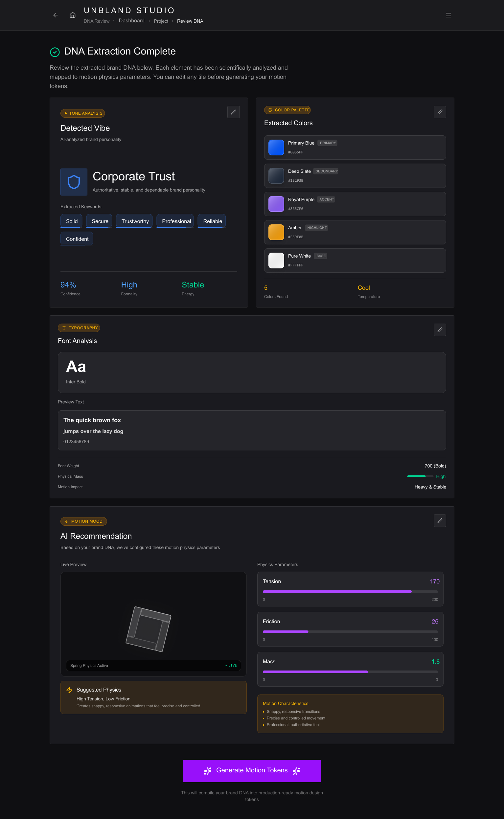Open the home icon in the header
504x819 pixels.
[72, 15]
